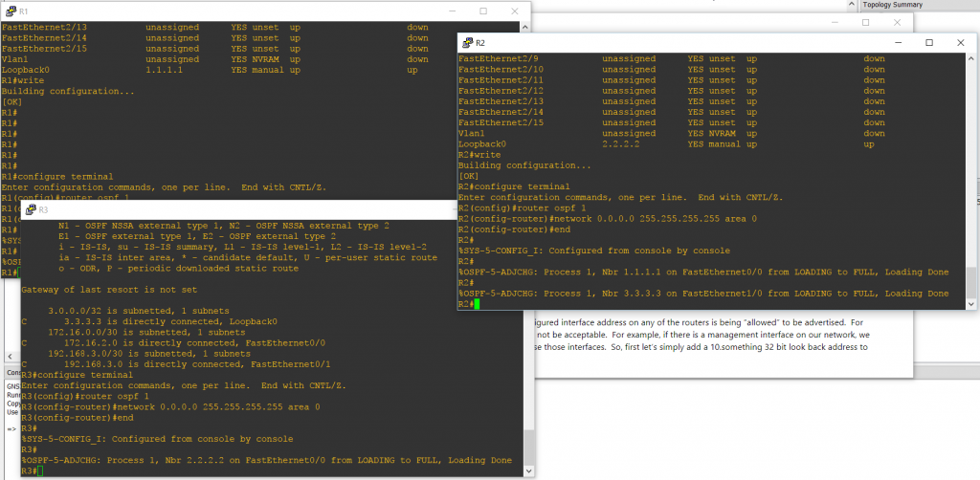Close the document window behind R2
The height and width of the screenshot is (480, 980).
click(898, 23)
